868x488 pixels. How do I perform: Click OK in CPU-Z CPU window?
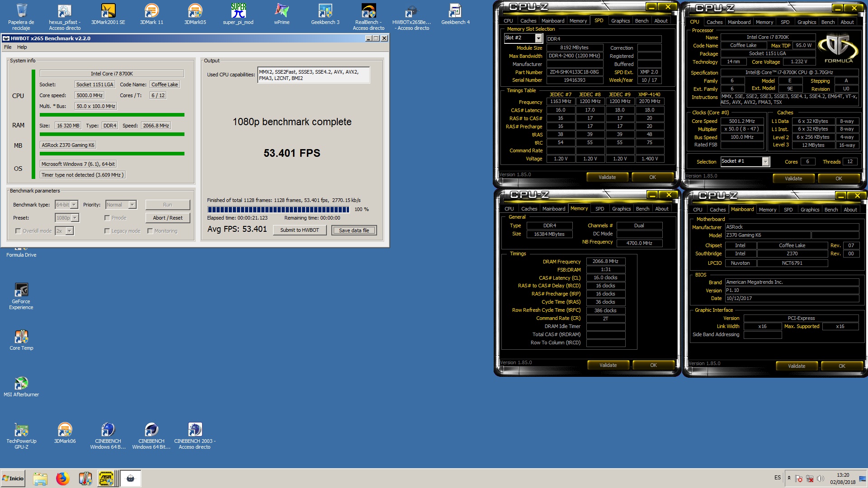839,178
